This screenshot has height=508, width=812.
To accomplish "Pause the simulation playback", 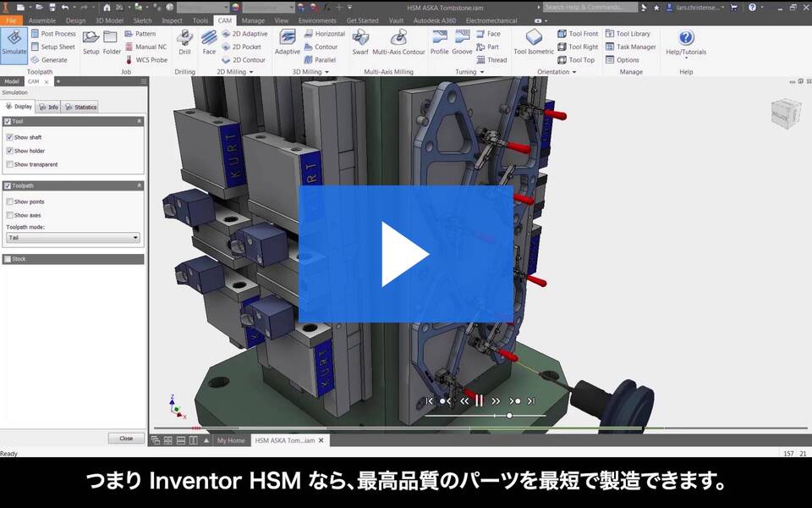I will (479, 400).
